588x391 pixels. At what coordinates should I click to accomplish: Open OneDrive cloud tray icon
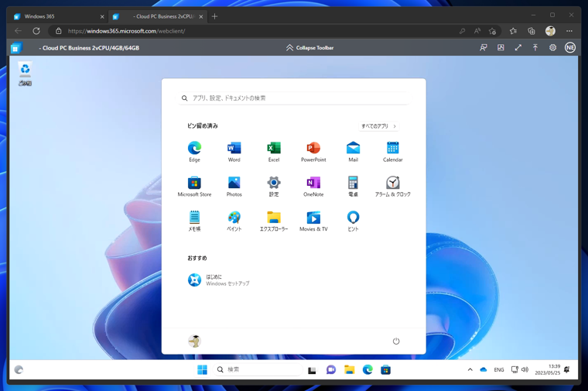tap(484, 369)
